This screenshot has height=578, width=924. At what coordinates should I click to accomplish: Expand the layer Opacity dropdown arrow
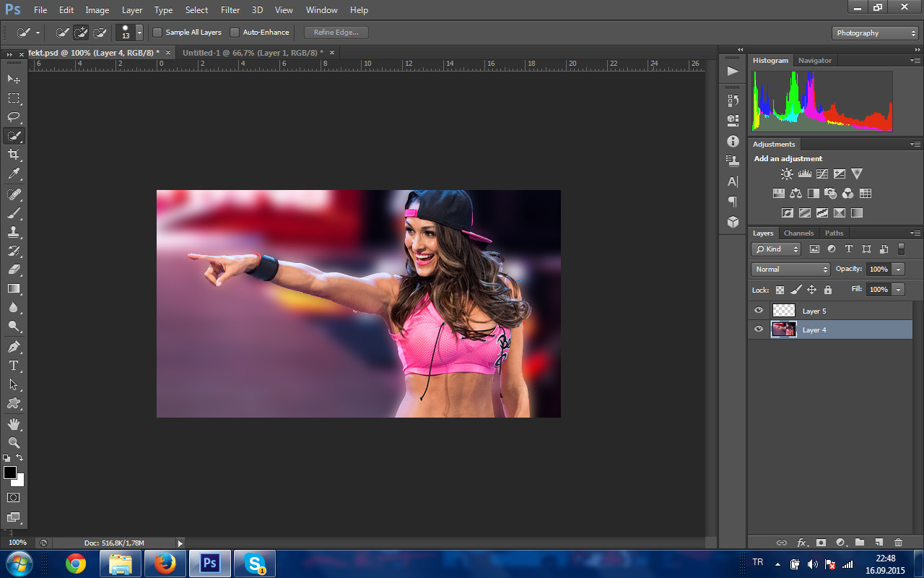[898, 269]
